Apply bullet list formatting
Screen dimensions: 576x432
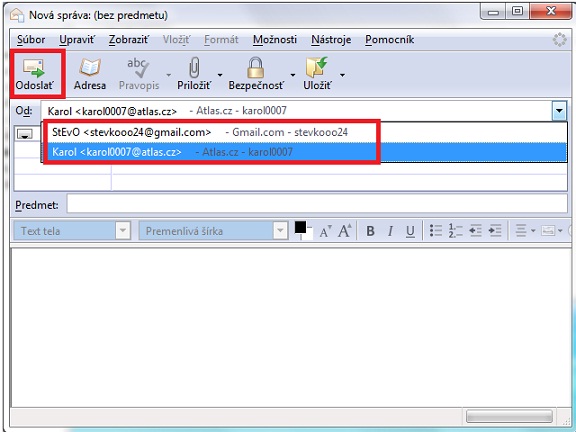click(x=436, y=231)
